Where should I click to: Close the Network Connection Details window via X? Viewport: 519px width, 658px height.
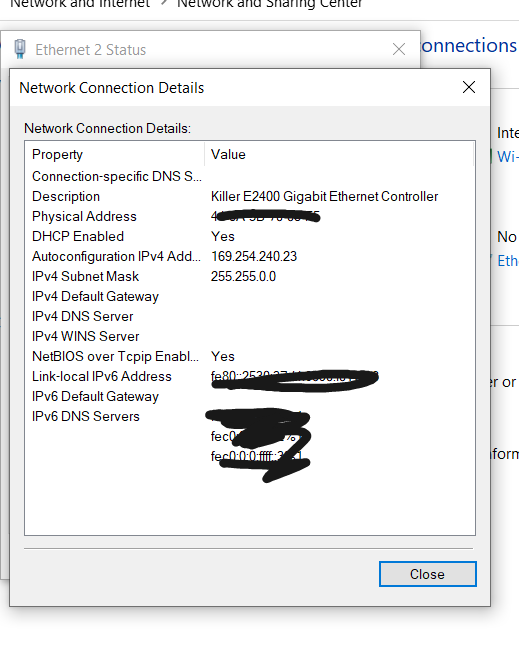pos(469,87)
